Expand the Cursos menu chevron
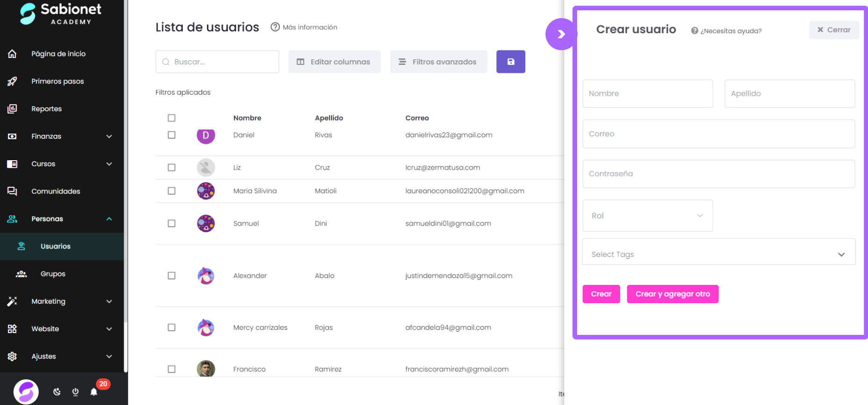The image size is (868, 405). click(x=109, y=164)
